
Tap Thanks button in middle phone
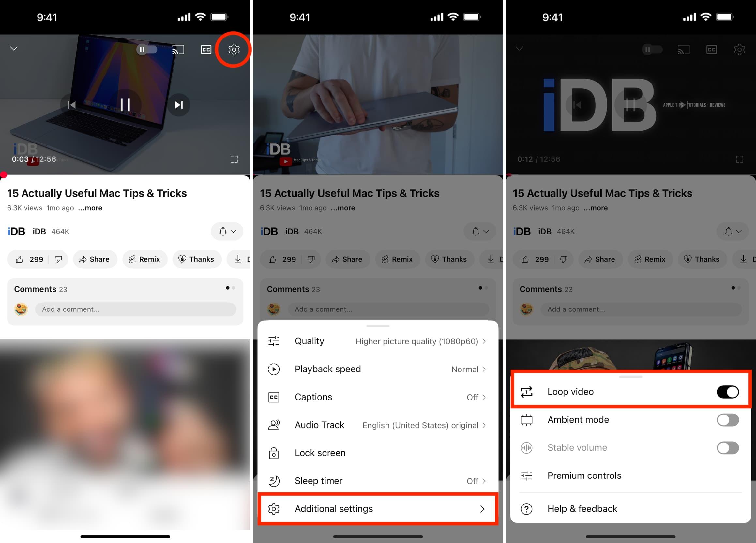[449, 259]
